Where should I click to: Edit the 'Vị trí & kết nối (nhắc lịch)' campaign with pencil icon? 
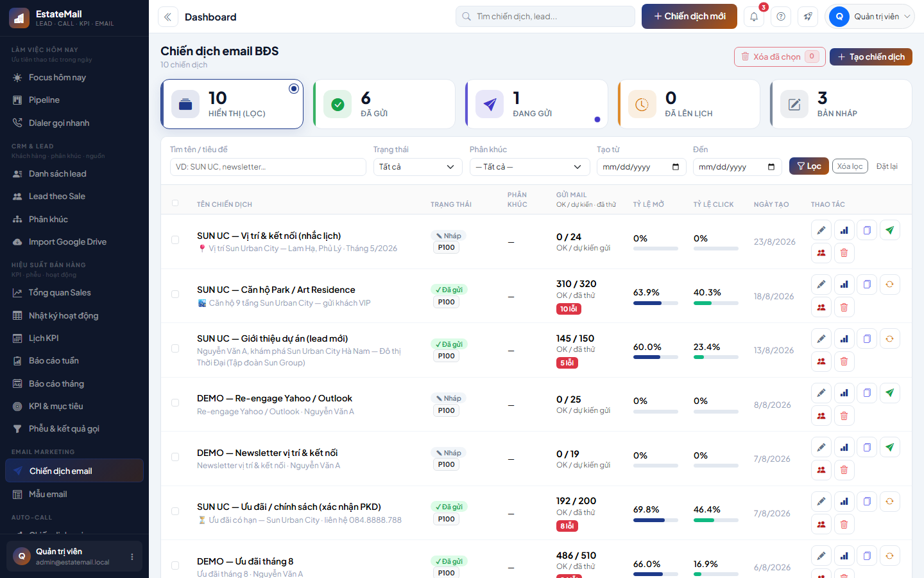[x=821, y=230]
